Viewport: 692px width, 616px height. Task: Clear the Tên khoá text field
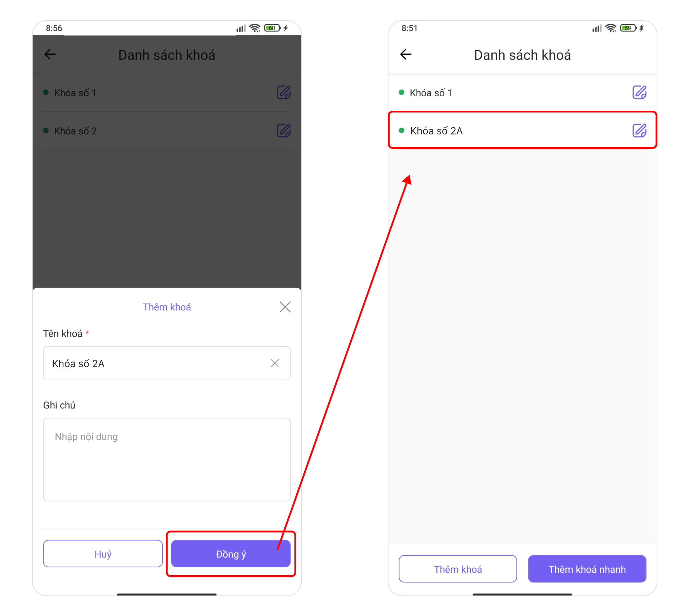pos(275,363)
